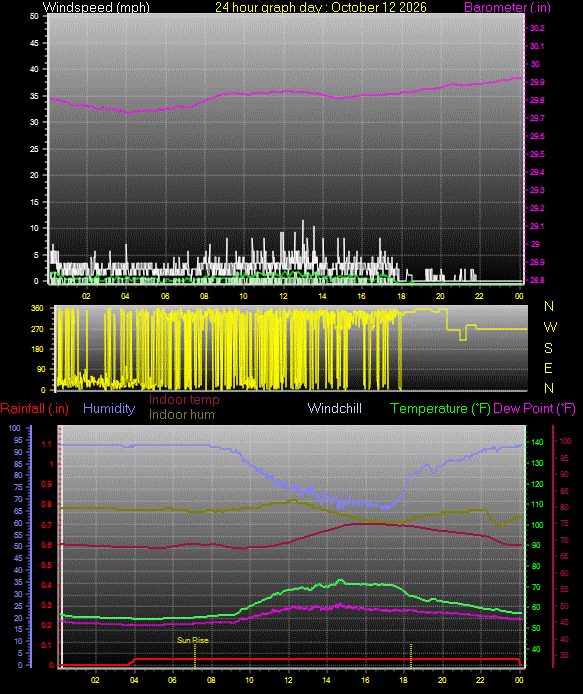Click the sunset dotted yellow marker

click(x=411, y=655)
